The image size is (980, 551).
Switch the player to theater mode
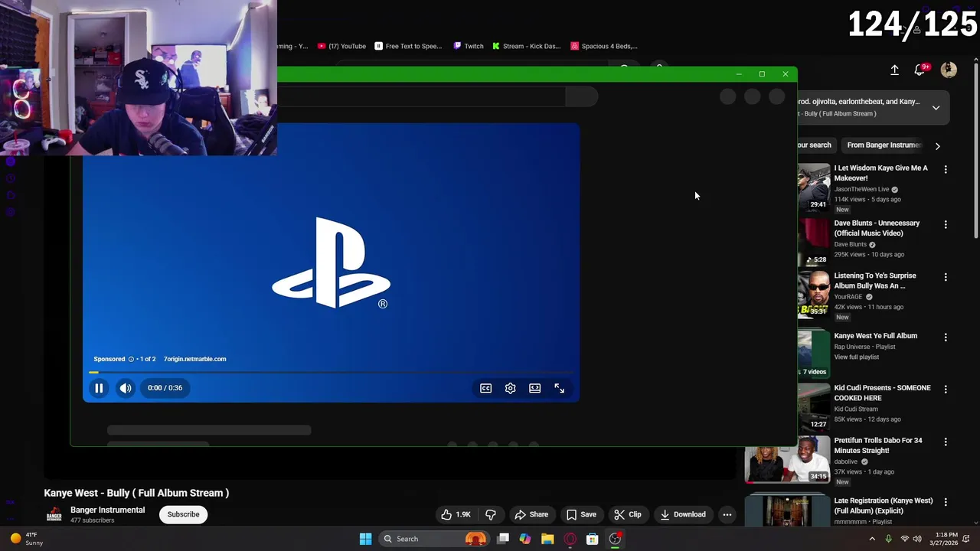click(x=534, y=388)
